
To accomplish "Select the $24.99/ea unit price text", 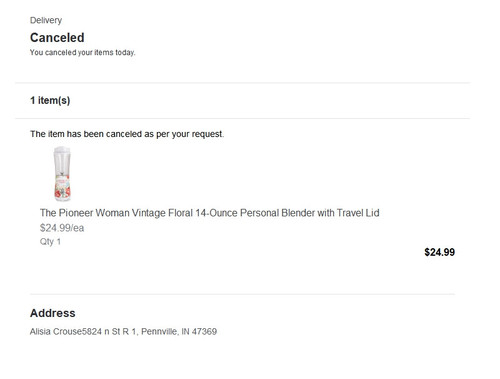I will click(62, 228).
